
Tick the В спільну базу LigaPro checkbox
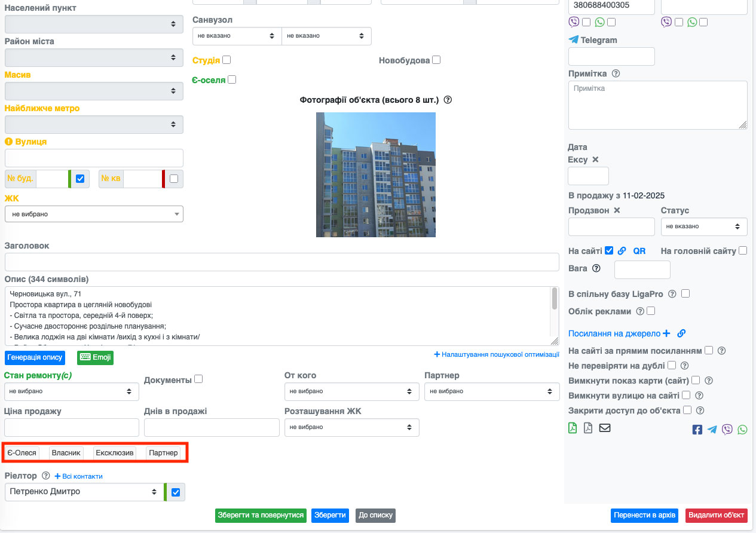(x=685, y=293)
